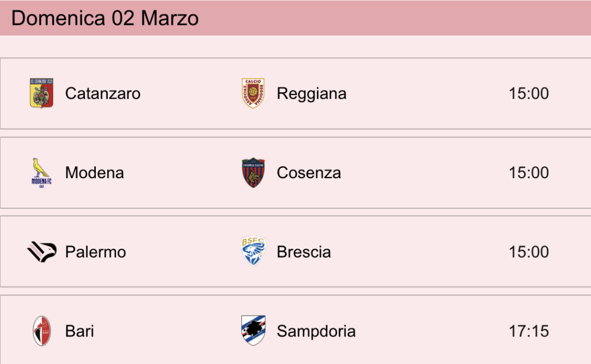Click the Cosenza wolf crest
591x364 pixels.
[x=253, y=172]
